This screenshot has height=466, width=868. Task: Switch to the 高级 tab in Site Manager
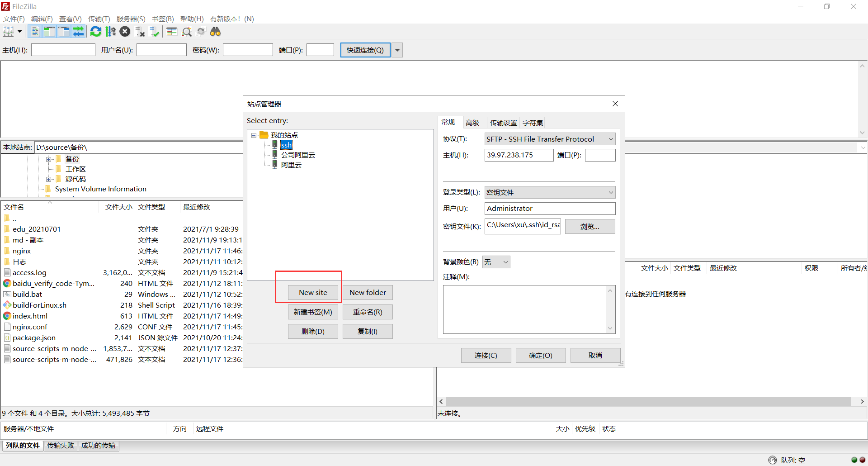point(472,123)
